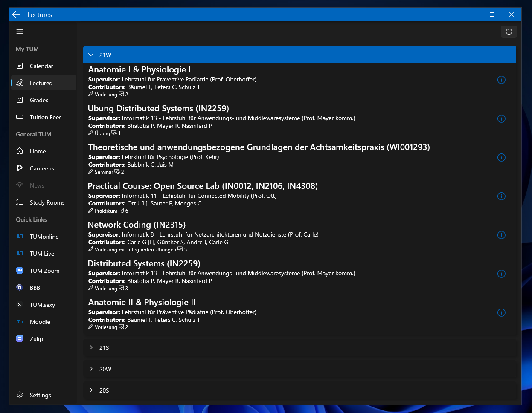Open Tuition Fees page
Image resolution: width=532 pixels, height=413 pixels.
(x=44, y=117)
